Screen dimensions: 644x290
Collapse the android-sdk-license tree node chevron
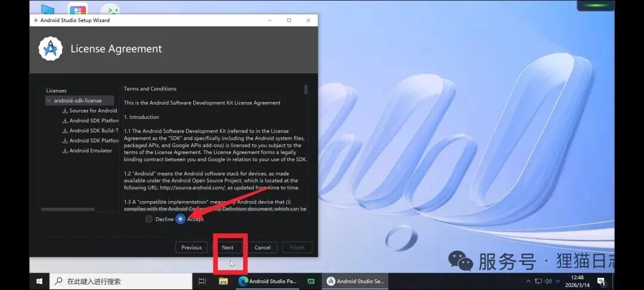click(x=49, y=101)
